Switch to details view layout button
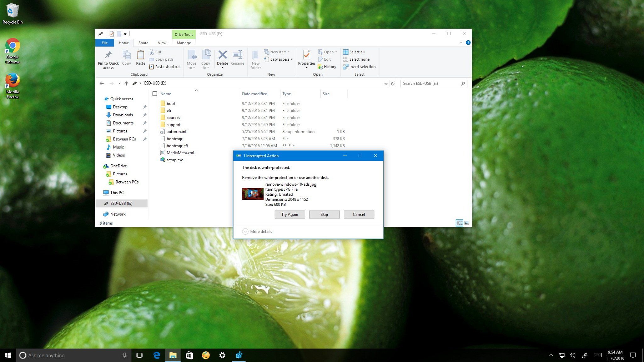 [459, 223]
